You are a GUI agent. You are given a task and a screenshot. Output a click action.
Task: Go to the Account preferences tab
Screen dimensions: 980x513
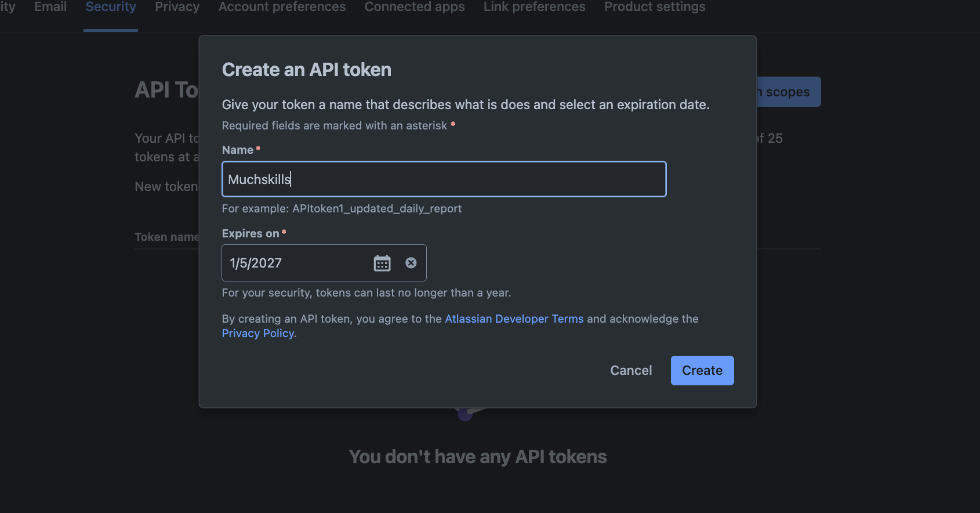click(x=282, y=7)
